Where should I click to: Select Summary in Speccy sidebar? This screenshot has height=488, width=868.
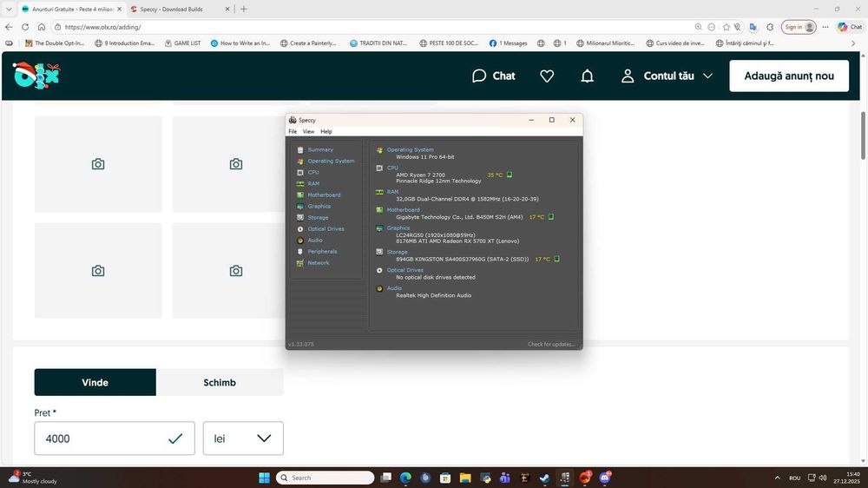[320, 149]
